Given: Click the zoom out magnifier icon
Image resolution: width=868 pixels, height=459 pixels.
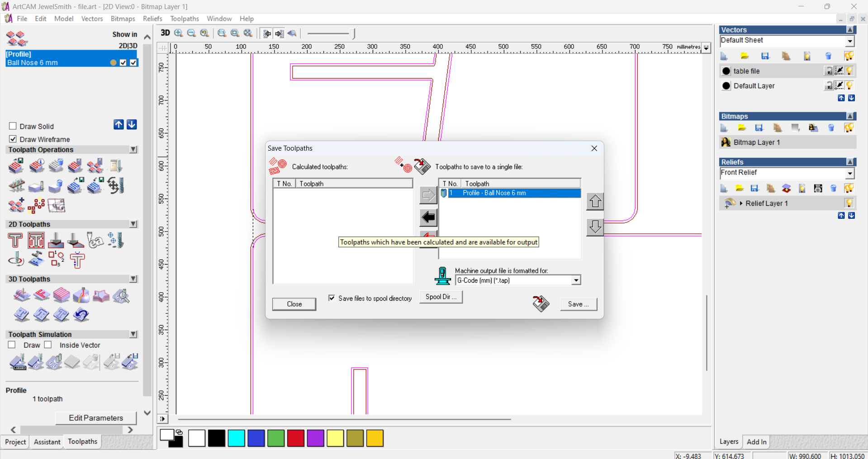Looking at the screenshot, I should [x=191, y=33].
